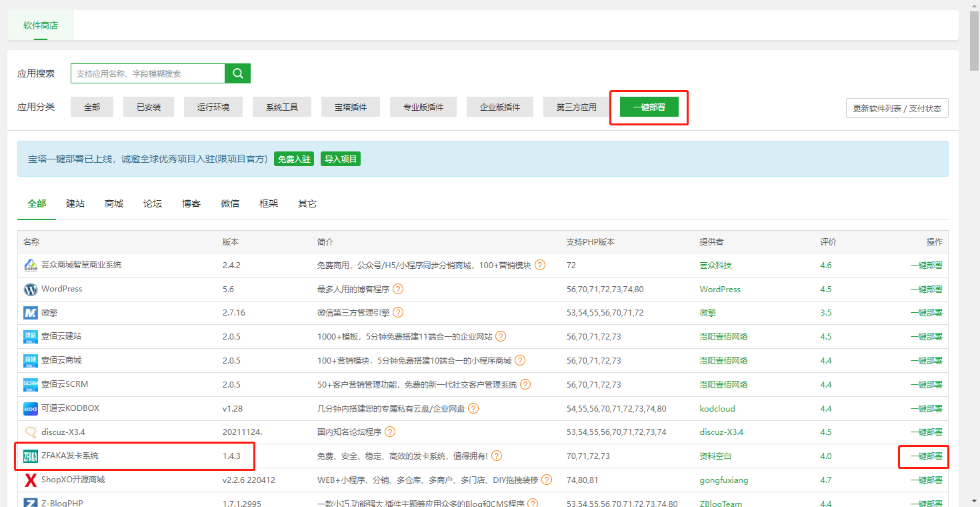Open the 芸众科技 provider link
This screenshot has width=980, height=507.
[715, 266]
